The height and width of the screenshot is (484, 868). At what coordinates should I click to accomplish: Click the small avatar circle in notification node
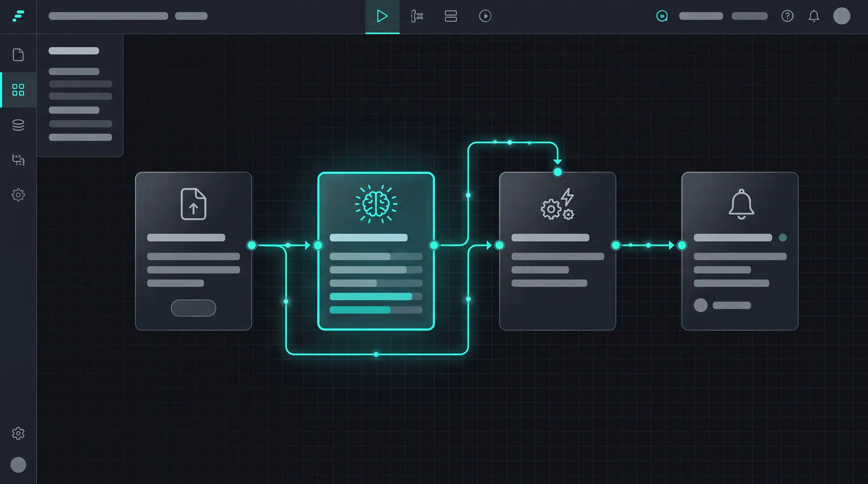[x=701, y=305]
